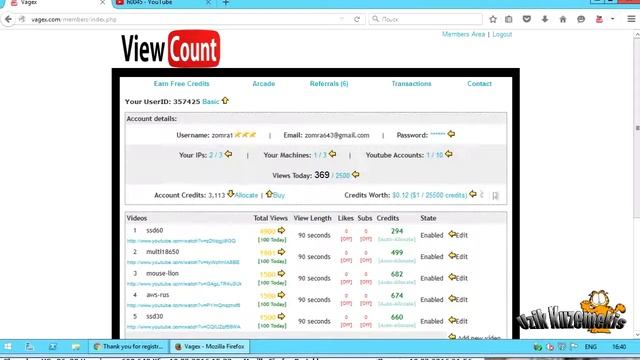Click the arrow icon beside Views Today
This screenshot has height=360, width=640.
(x=356, y=175)
